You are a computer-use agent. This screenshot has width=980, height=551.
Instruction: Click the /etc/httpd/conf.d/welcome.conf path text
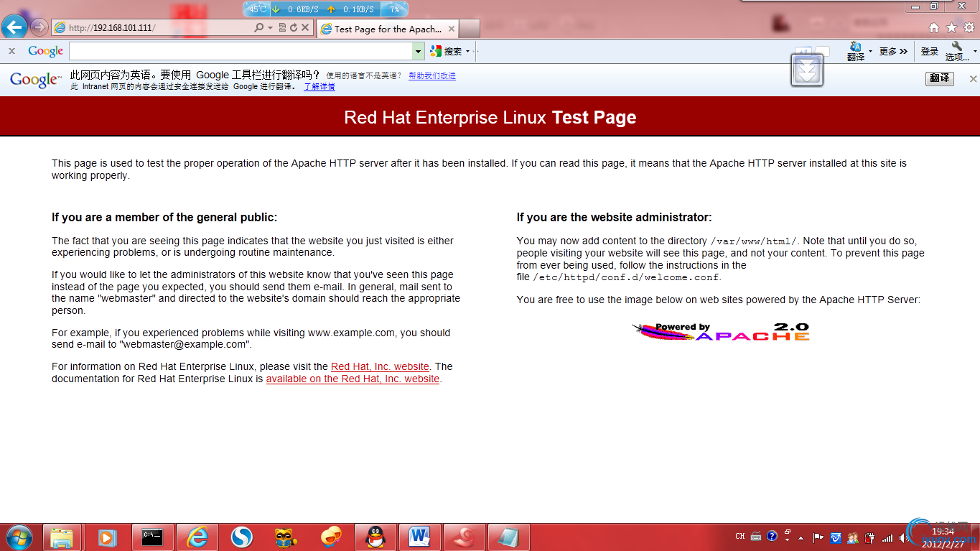(x=626, y=277)
